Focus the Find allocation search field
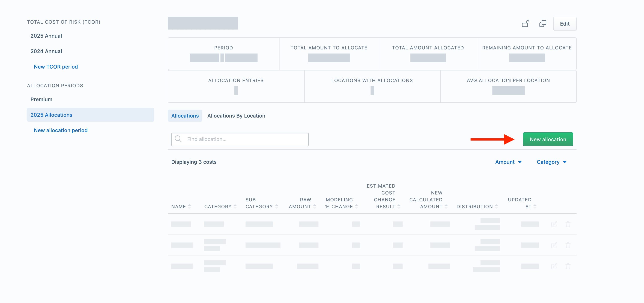The height and width of the screenshot is (303, 644). tap(240, 139)
